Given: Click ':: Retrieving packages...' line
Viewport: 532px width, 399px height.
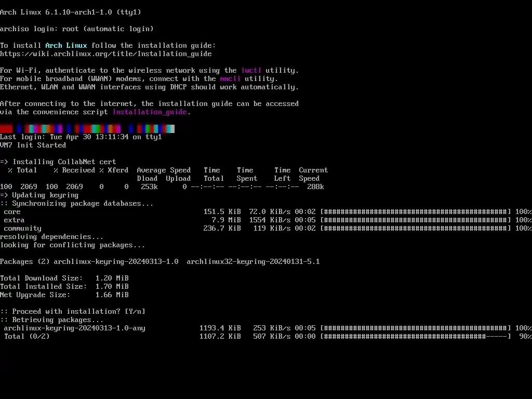Looking at the screenshot, I should point(51,320).
